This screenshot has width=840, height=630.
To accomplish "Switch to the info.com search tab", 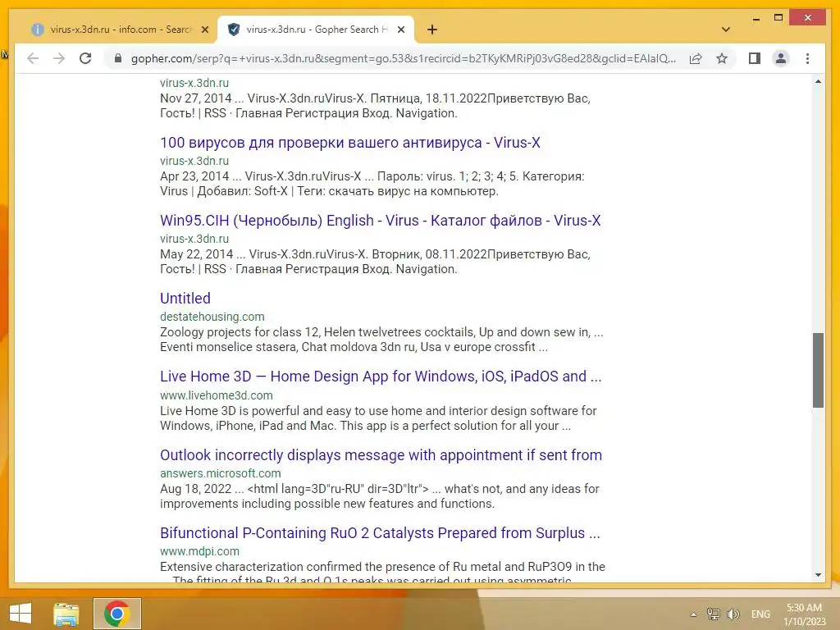I will [120, 30].
